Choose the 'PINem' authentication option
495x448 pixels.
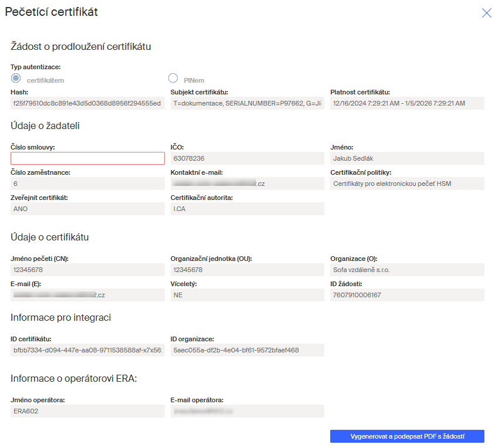coord(173,79)
